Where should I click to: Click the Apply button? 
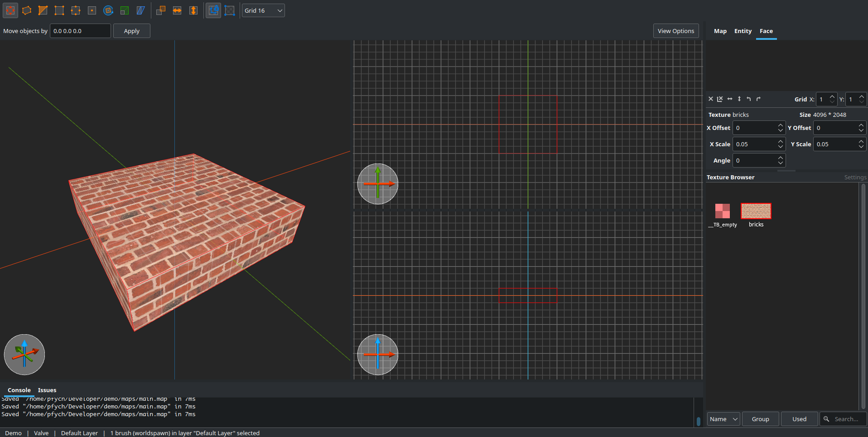131,31
